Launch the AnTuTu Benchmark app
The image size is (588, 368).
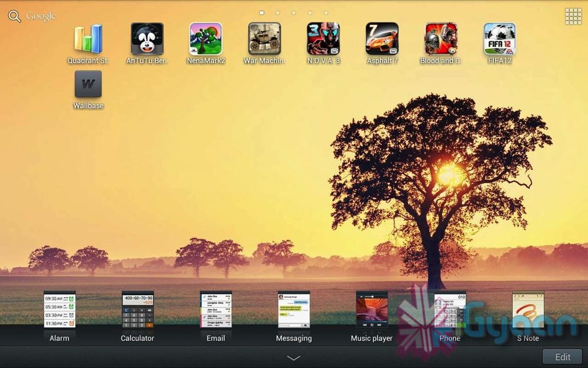click(x=147, y=39)
